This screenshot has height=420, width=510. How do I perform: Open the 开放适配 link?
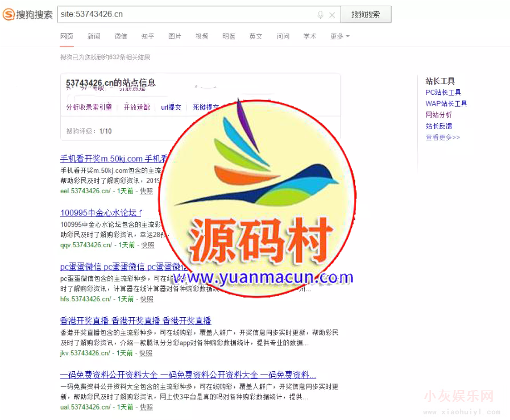pyautogui.click(x=136, y=107)
